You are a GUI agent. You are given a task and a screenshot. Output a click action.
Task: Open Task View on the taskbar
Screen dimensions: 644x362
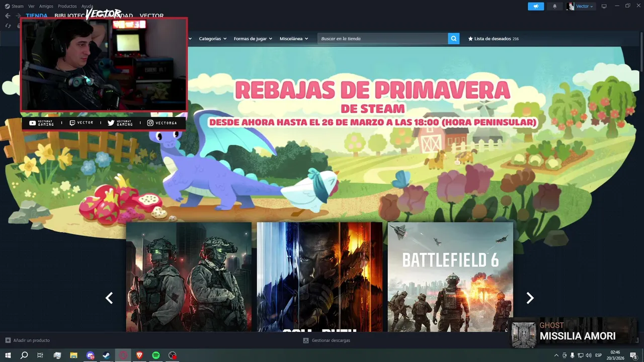[x=40, y=355]
